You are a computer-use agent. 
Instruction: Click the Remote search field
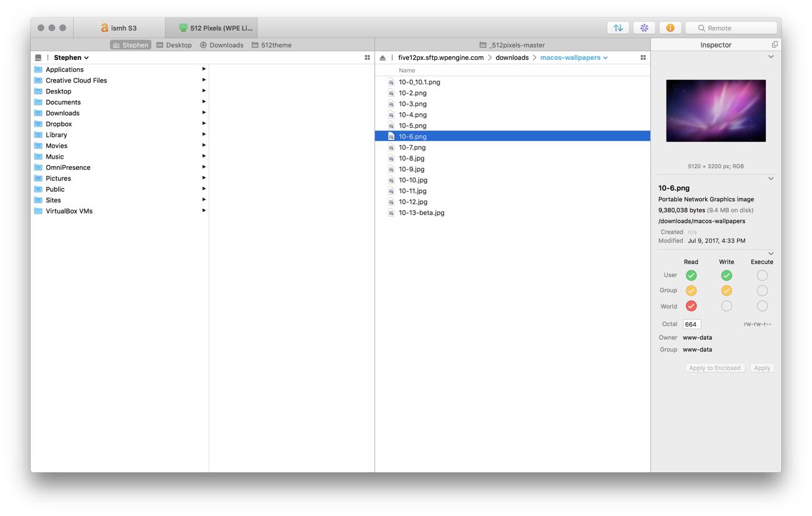tap(731, 28)
